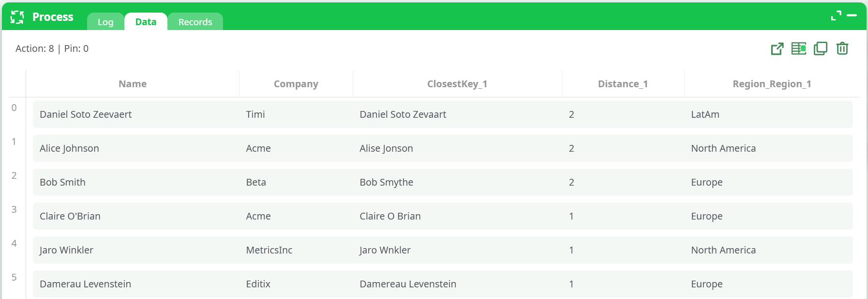This screenshot has width=868, height=299.
Task: Click the Process node logo in the header
Action: [17, 16]
